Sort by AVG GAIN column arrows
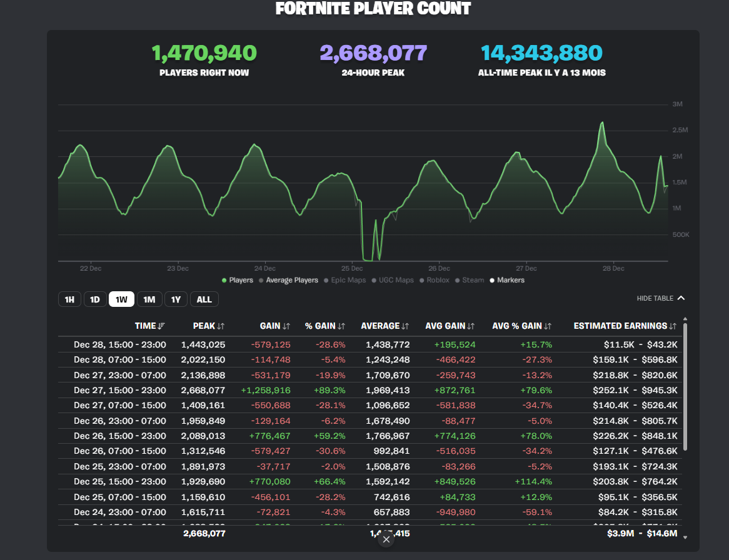Viewport: 729px width, 560px height. [x=471, y=326]
